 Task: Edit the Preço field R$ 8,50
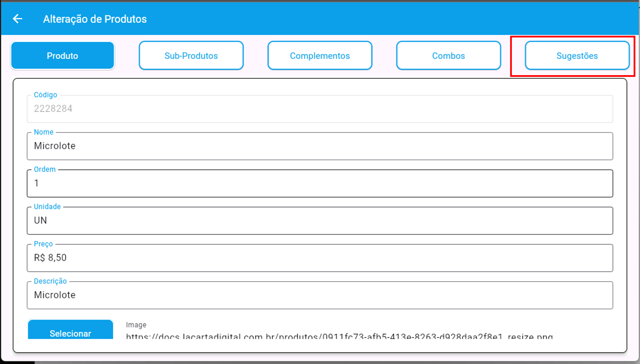click(320, 258)
